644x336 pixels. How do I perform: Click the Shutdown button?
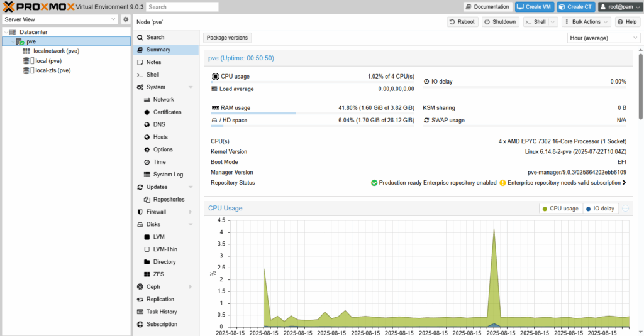coord(500,22)
